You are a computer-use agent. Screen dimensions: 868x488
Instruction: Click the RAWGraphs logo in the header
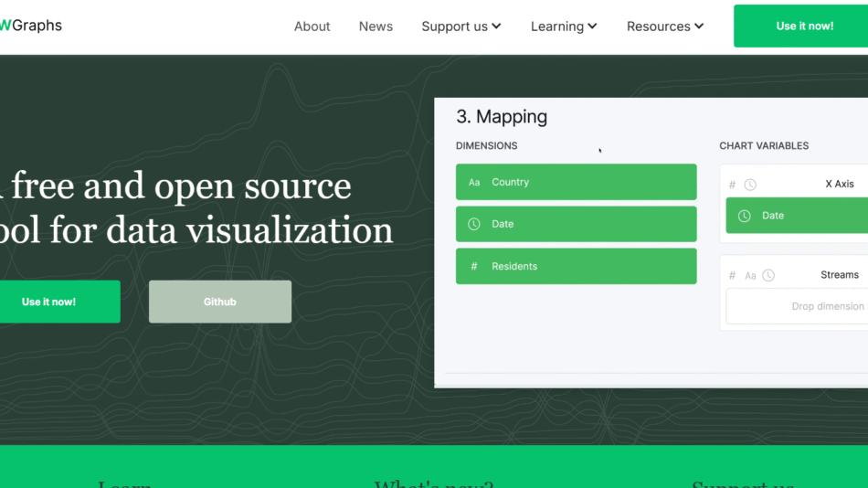pos(30,26)
